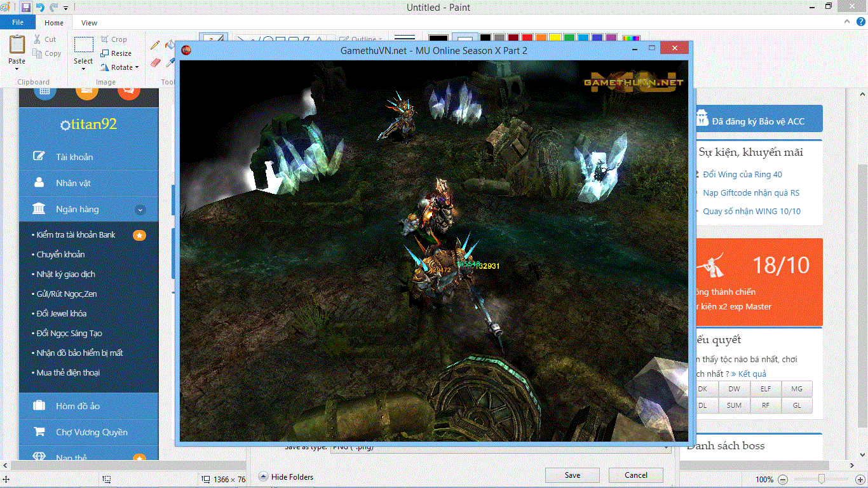Click the shopping cart icon beside Chợ Vương Quyền
Screen dimensions: 868x488
39,432
